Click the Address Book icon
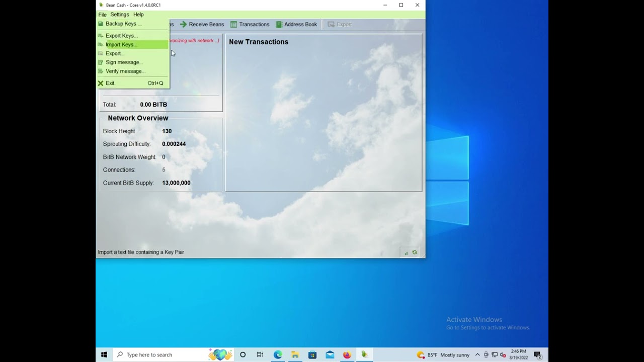This screenshot has height=362, width=644. [x=279, y=24]
